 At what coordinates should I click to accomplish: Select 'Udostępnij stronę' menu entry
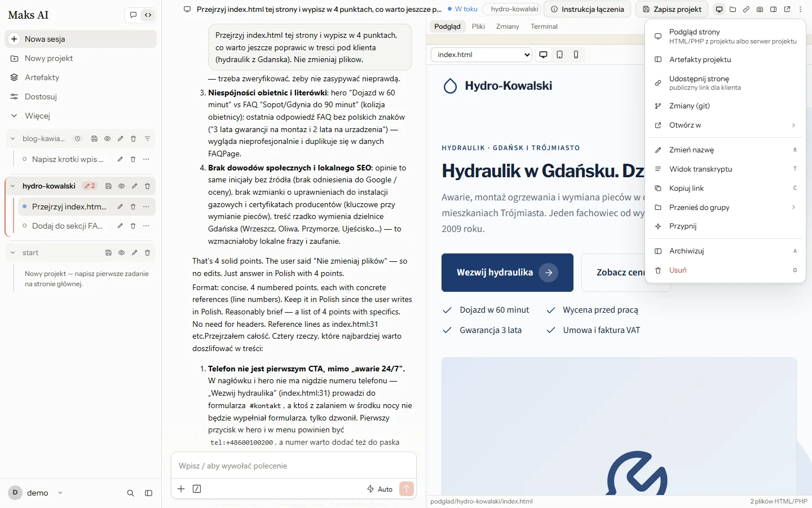pyautogui.click(x=725, y=83)
